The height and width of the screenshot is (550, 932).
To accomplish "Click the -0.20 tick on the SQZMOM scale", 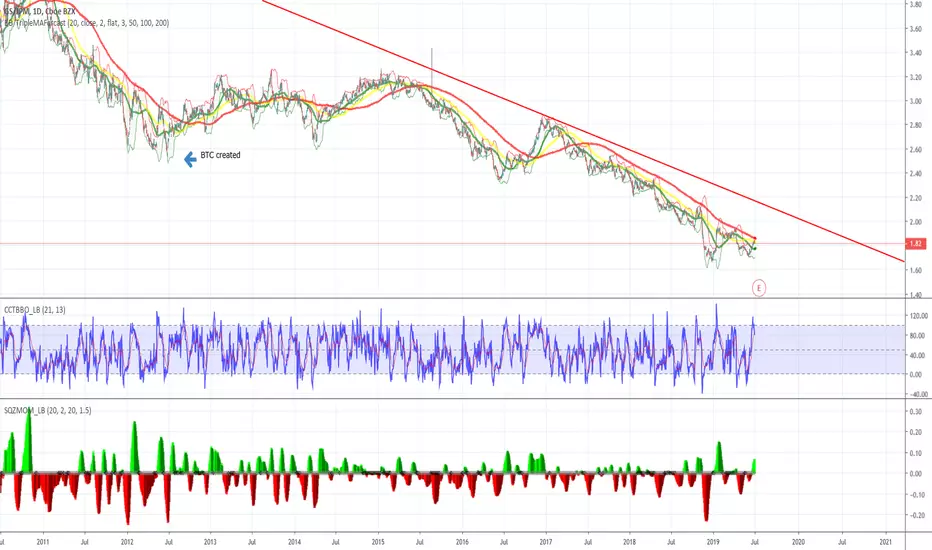I will pos(916,516).
